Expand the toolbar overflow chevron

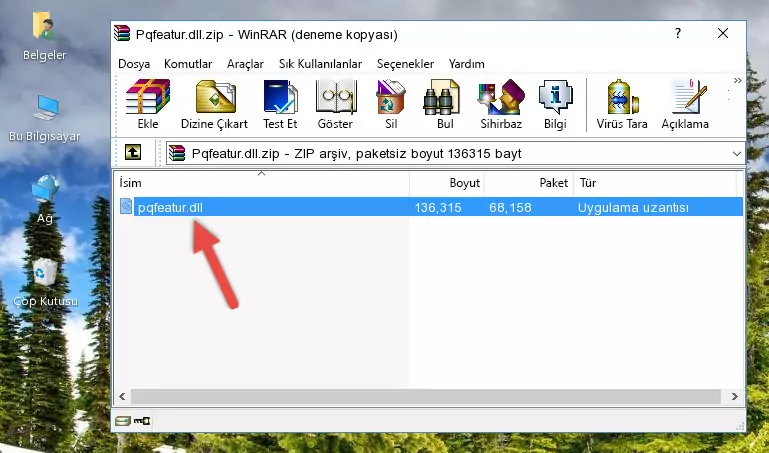pyautogui.click(x=738, y=81)
